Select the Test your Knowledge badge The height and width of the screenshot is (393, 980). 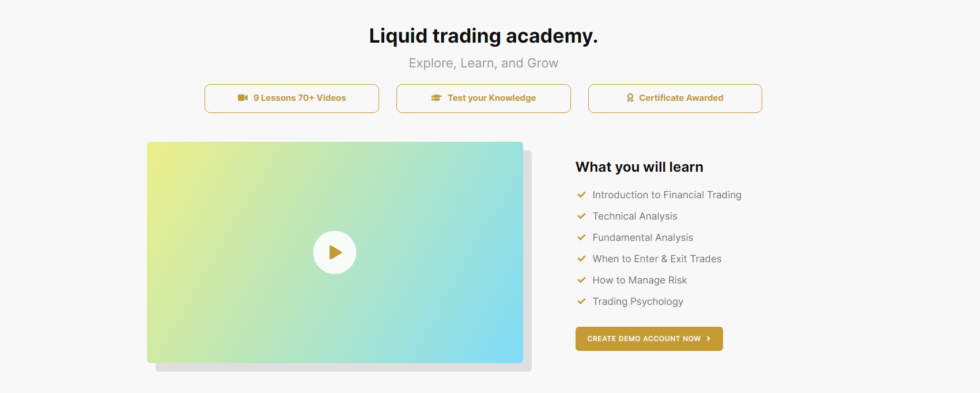(x=483, y=98)
